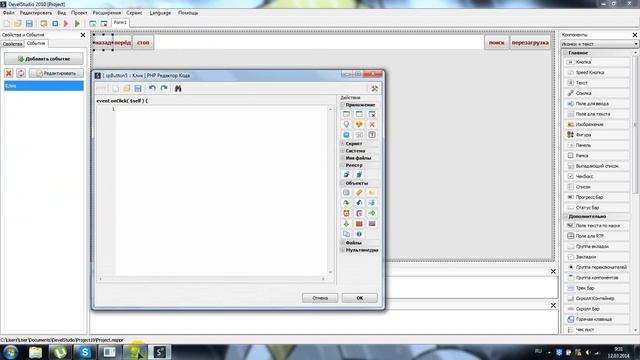Click the Windows Start button

[x=11, y=352]
